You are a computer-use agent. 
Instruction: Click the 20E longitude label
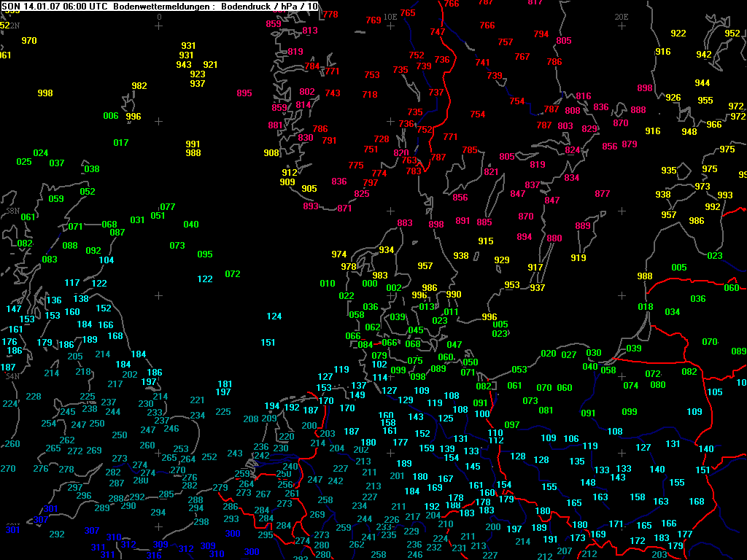(x=622, y=16)
